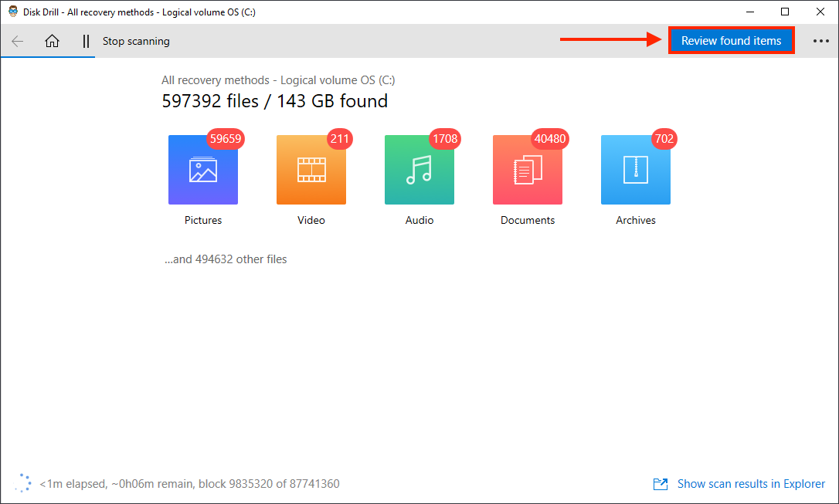Click '...and 494632 other files' text
The width and height of the screenshot is (839, 504).
pos(226,259)
